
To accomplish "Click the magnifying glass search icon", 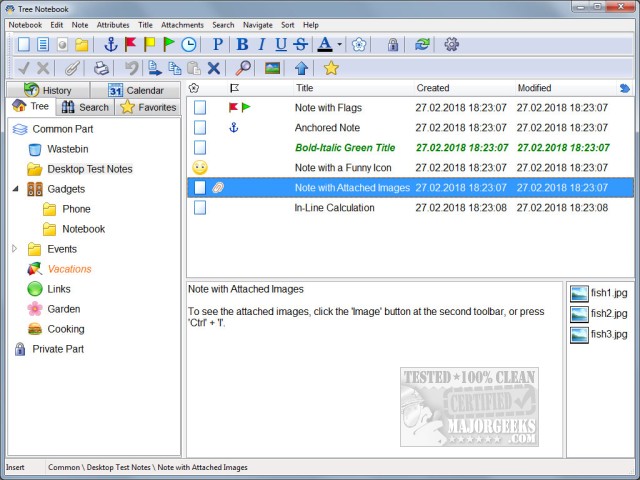I will click(243, 68).
